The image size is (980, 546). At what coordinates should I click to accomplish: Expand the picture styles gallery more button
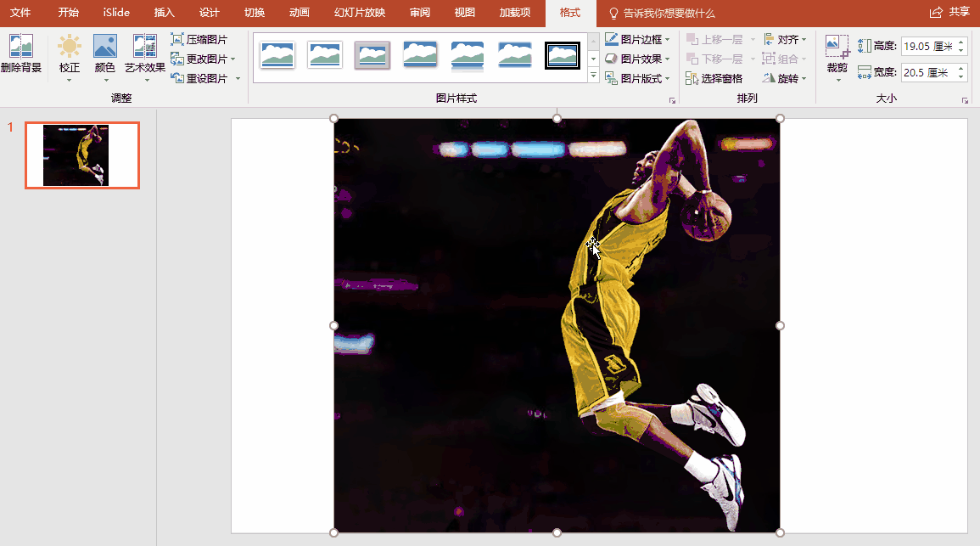[593, 76]
